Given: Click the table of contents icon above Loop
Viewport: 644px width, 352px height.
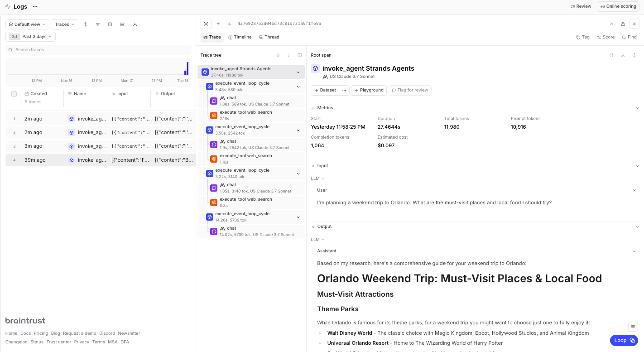Looking at the screenshot, I should coord(634,326).
